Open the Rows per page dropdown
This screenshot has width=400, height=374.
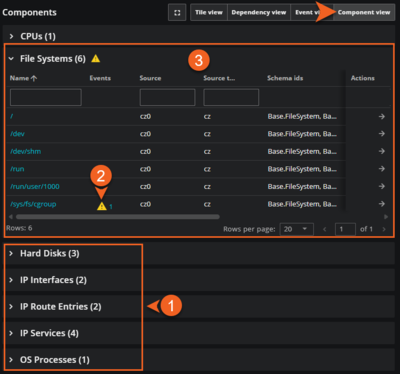[296, 229]
